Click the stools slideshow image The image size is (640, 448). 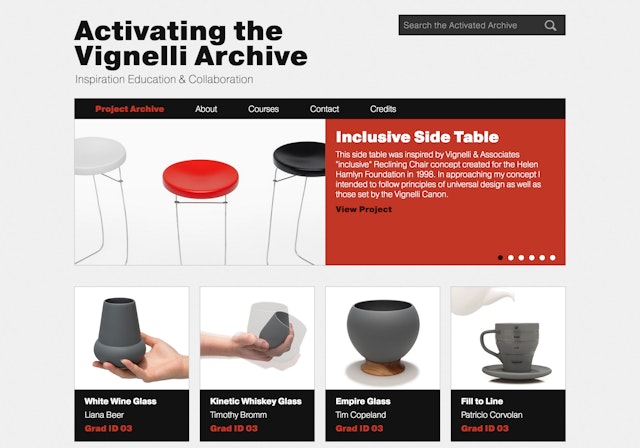click(200, 192)
